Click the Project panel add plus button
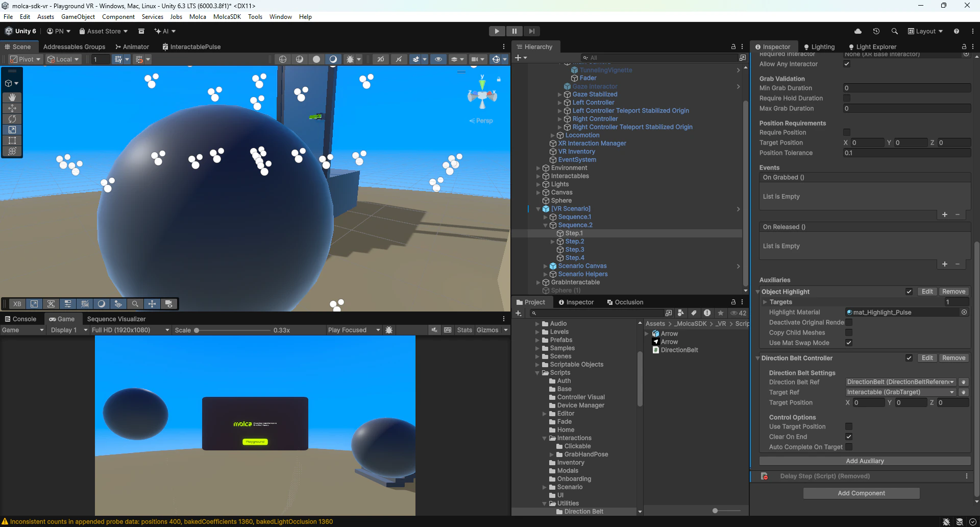 coord(519,313)
